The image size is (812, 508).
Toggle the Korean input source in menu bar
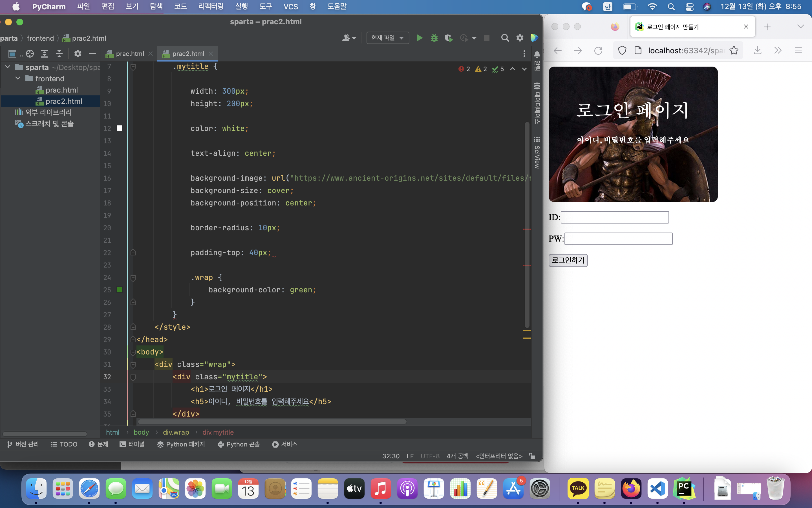pyautogui.click(x=608, y=7)
